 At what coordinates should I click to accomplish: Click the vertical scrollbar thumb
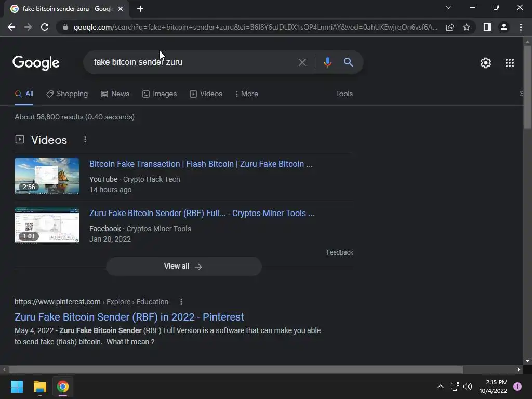[x=527, y=87]
